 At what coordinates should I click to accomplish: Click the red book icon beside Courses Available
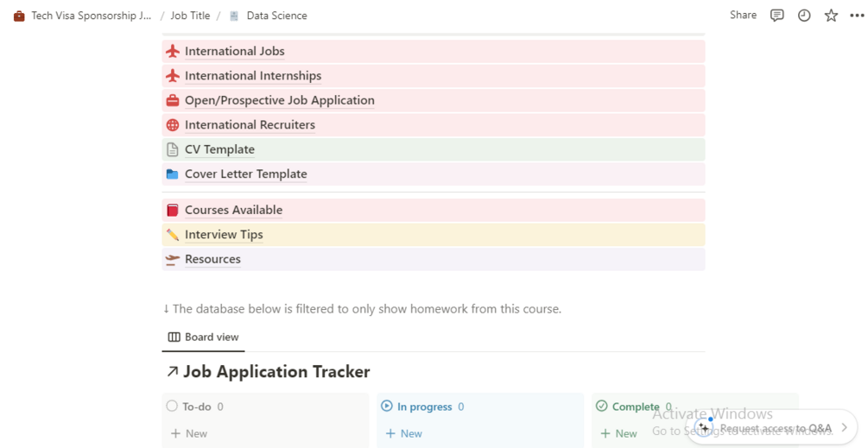173,211
